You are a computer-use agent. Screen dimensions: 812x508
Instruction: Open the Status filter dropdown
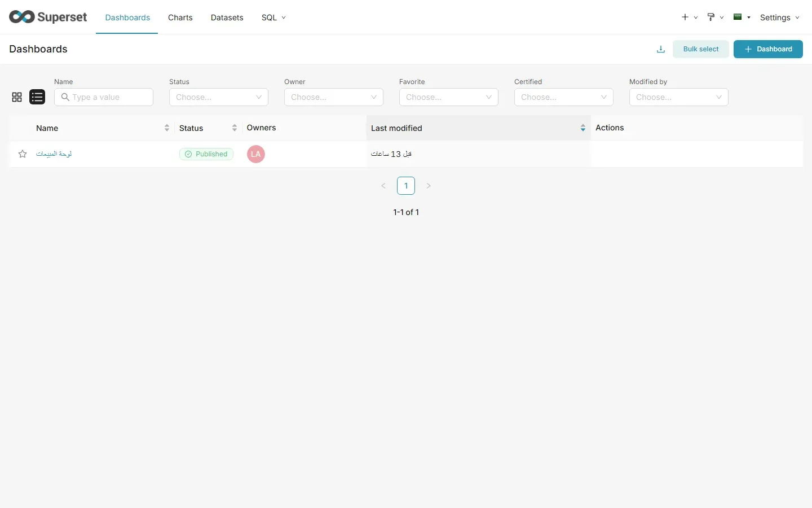(x=219, y=97)
